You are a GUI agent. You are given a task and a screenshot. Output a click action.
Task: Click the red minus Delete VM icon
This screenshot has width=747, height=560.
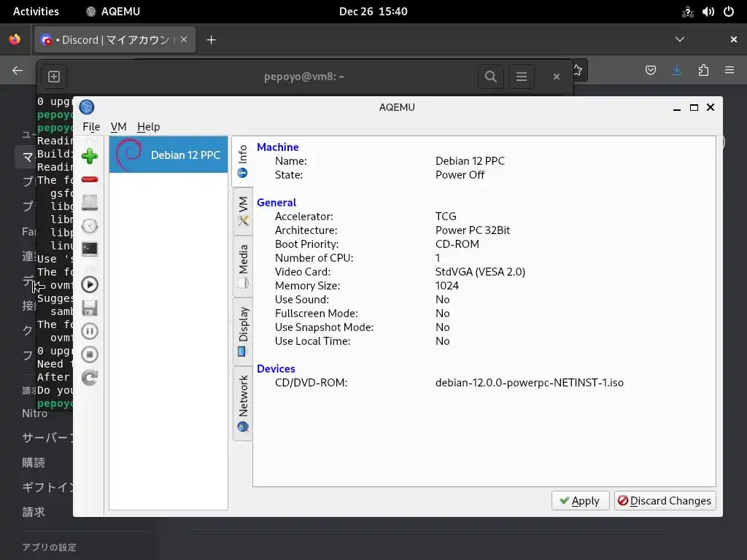[x=90, y=179]
